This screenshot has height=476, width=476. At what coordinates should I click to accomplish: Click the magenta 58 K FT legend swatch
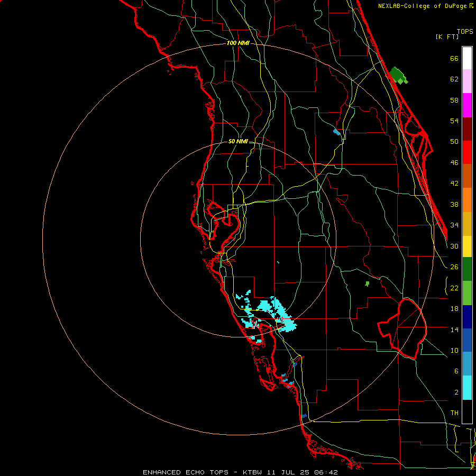(467, 105)
